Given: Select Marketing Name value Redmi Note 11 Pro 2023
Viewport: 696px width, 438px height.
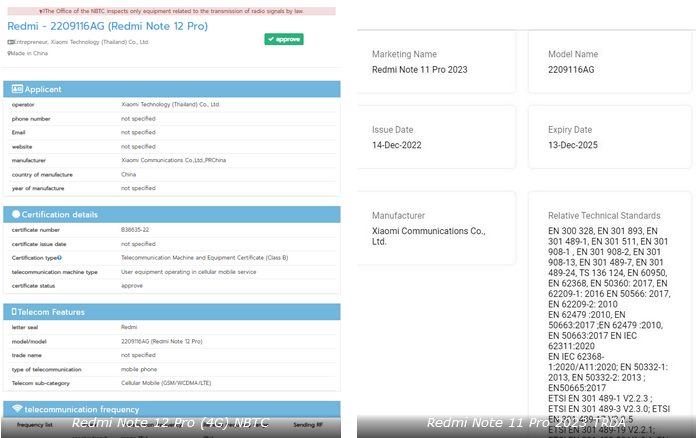Looking at the screenshot, I should coord(419,70).
